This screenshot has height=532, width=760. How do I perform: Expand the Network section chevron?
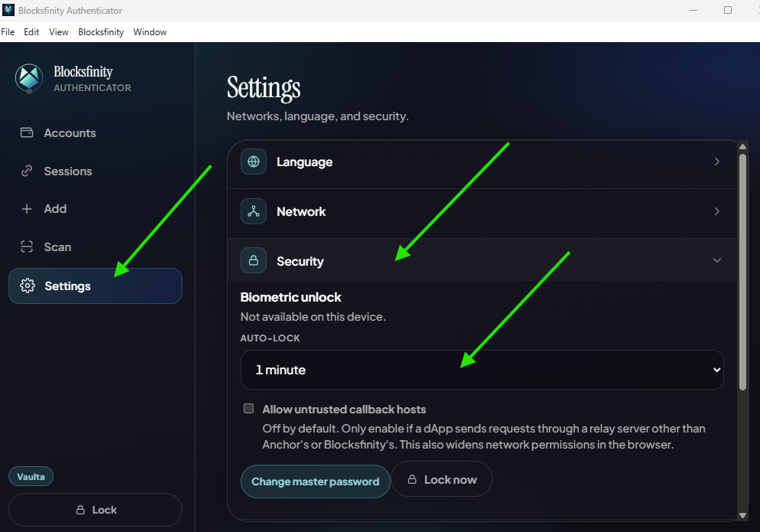pyautogui.click(x=717, y=211)
